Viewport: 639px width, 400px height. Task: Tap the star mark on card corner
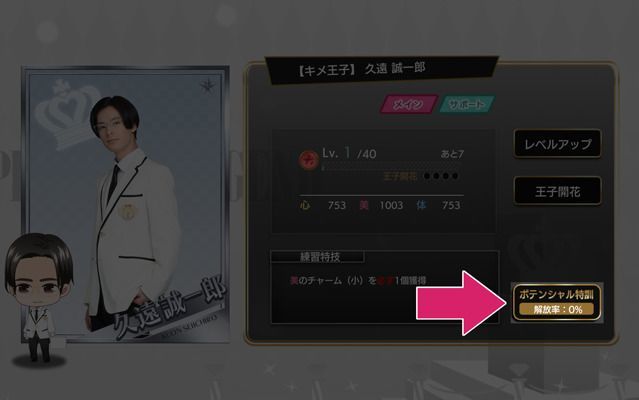point(208,86)
